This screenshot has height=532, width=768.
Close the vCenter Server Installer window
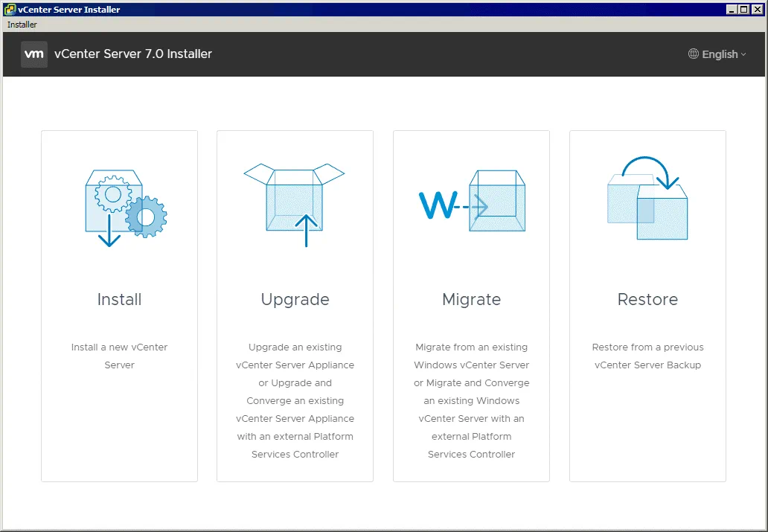757,10
